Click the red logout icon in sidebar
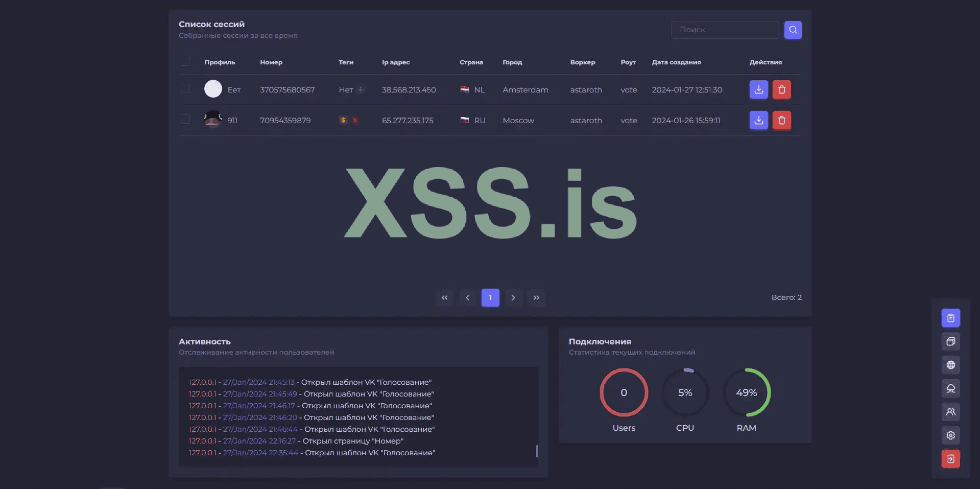The image size is (980, 489). pos(950,459)
